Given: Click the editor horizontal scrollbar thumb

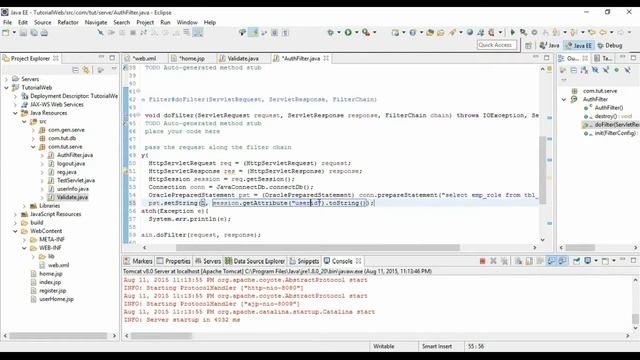Looking at the screenshot, I should [x=318, y=247].
